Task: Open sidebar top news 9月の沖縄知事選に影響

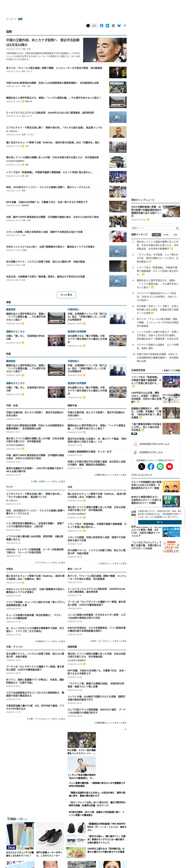Action: [x=146, y=211]
